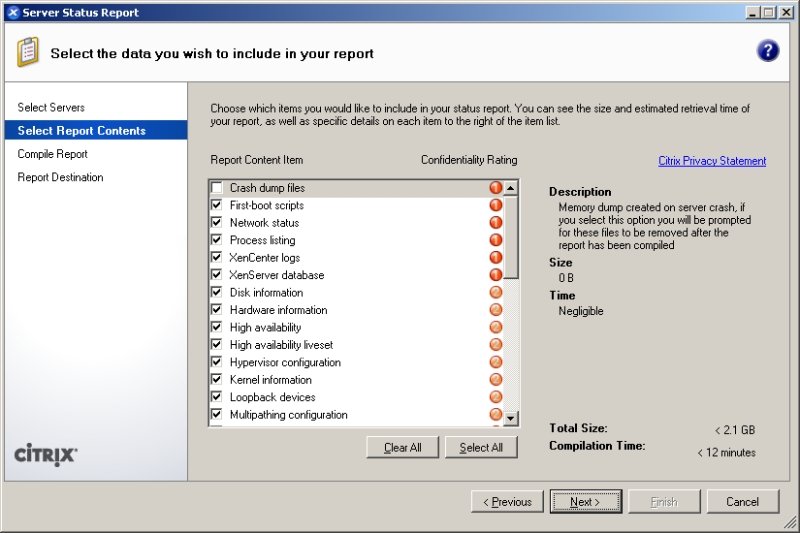This screenshot has width=800, height=533.
Task: Proceed with the Next button
Action: [586, 502]
